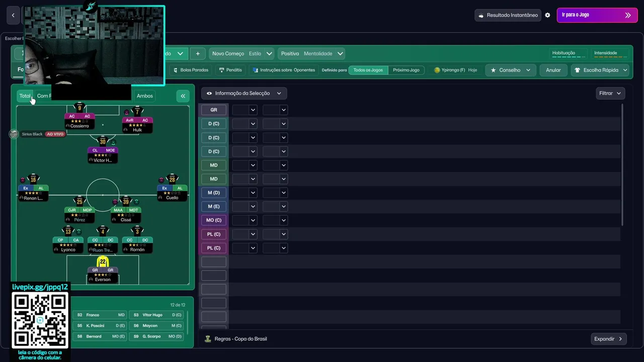
Task: Select Lyanco number 13 shirt icon
Action: pyautogui.click(x=68, y=231)
